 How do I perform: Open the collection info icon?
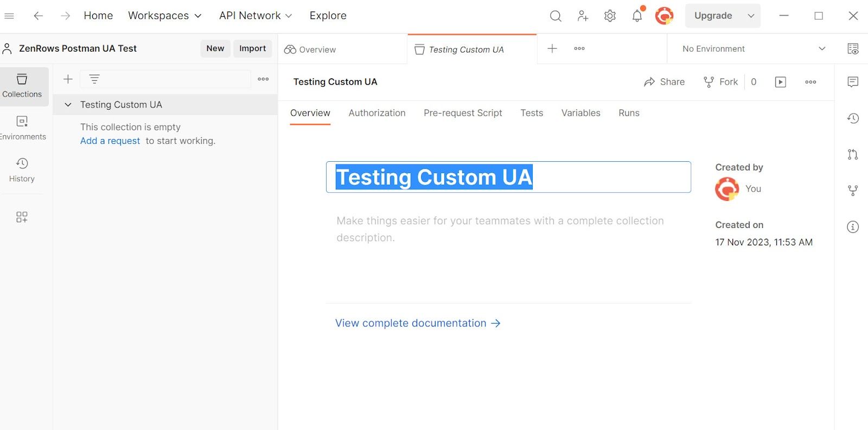pos(853,227)
